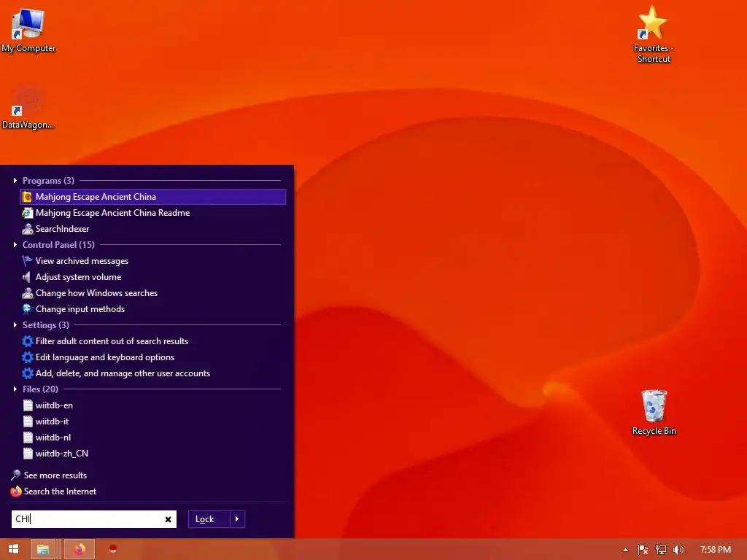Open Adjust system volume
The image size is (747, 560).
(153, 277)
